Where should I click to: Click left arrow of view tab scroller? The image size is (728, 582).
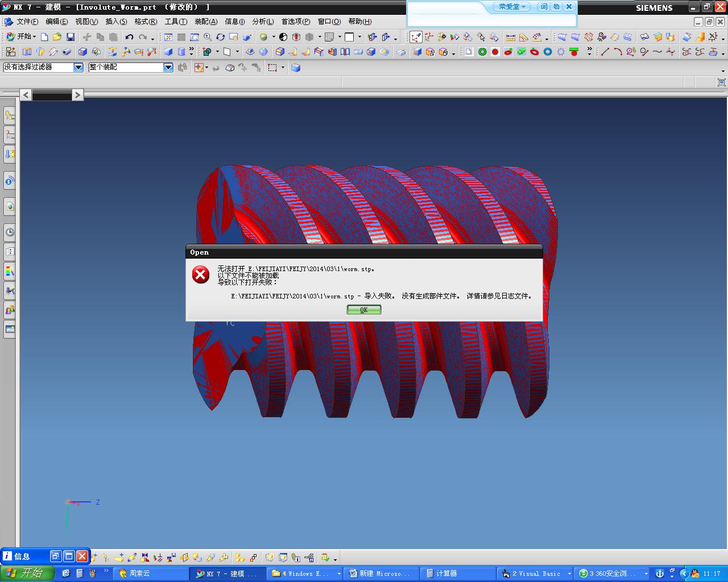(26, 95)
